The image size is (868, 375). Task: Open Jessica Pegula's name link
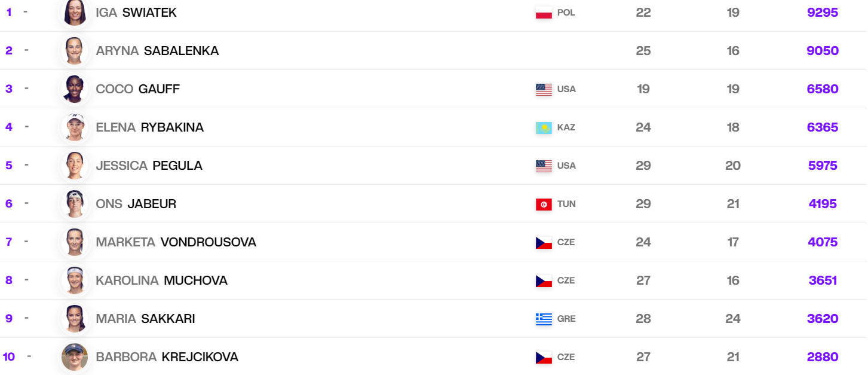149,166
